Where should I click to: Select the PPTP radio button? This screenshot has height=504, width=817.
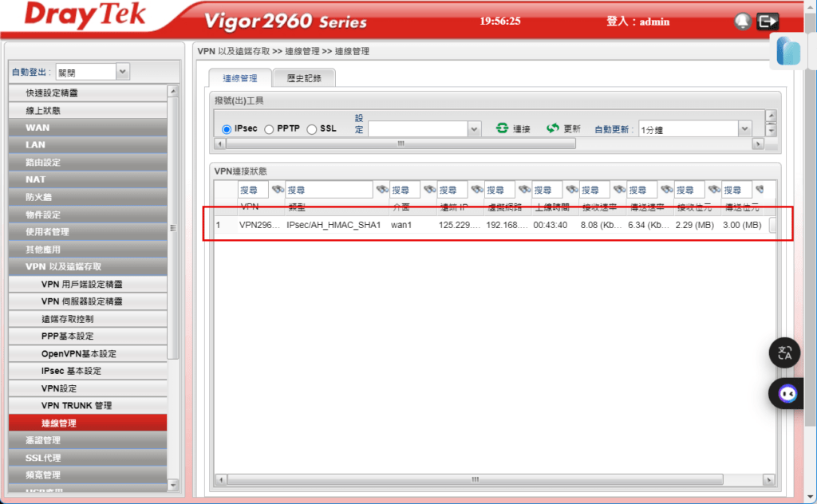pos(269,129)
